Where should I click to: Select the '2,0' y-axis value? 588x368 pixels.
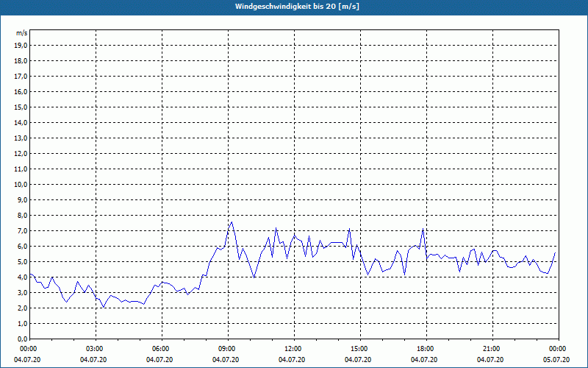pos(22,308)
